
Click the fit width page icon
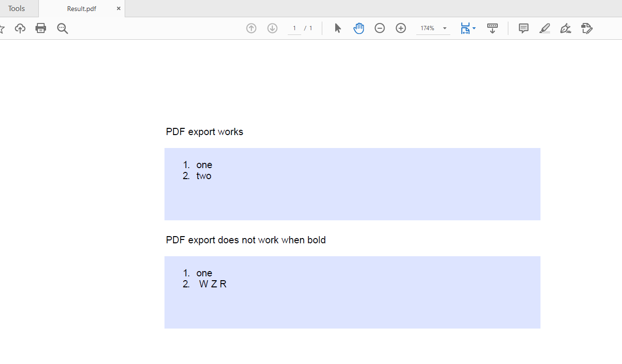465,28
